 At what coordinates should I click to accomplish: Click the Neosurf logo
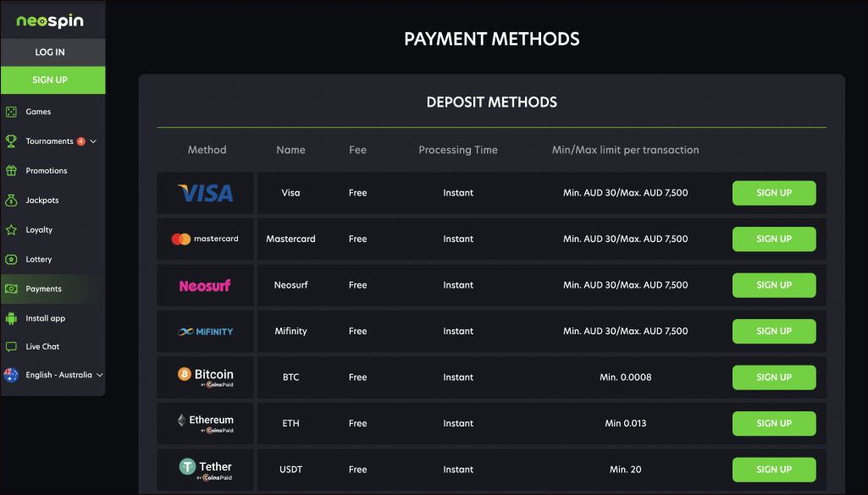tap(205, 285)
